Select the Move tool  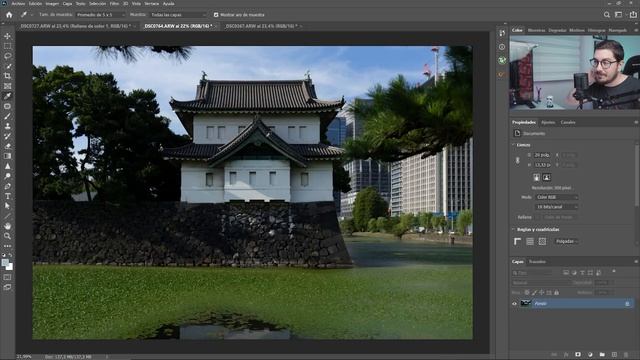pyautogui.click(x=7, y=36)
